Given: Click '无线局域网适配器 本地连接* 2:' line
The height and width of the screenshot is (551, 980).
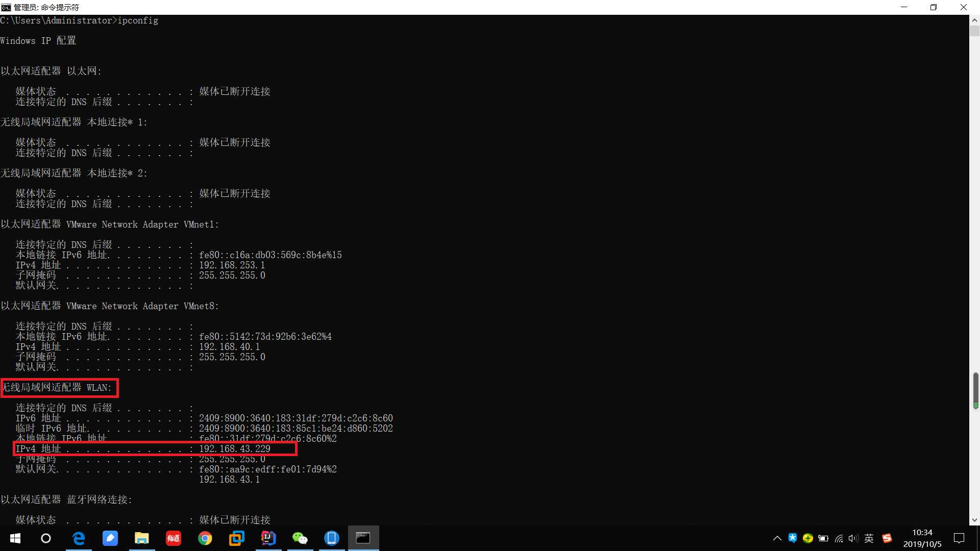Looking at the screenshot, I should tap(74, 173).
